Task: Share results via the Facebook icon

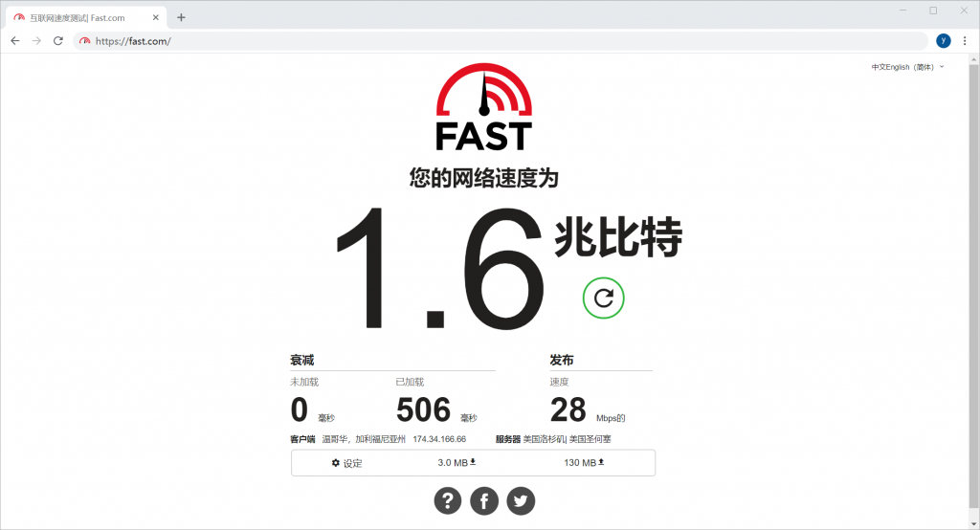Action: tap(484, 500)
